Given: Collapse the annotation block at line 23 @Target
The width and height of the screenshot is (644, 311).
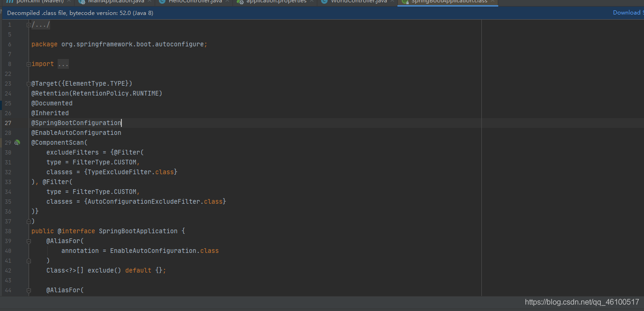Looking at the screenshot, I should point(29,84).
